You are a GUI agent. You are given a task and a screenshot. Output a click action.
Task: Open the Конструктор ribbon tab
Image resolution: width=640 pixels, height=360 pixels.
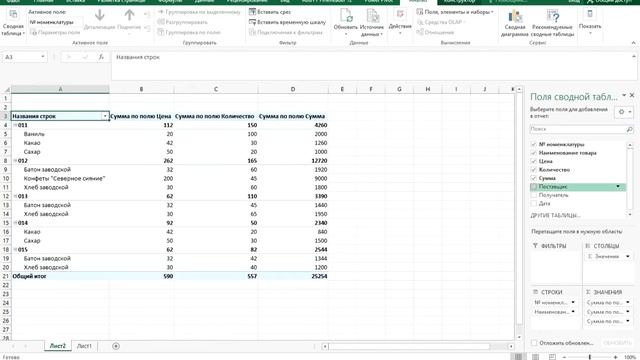click(x=460, y=1)
